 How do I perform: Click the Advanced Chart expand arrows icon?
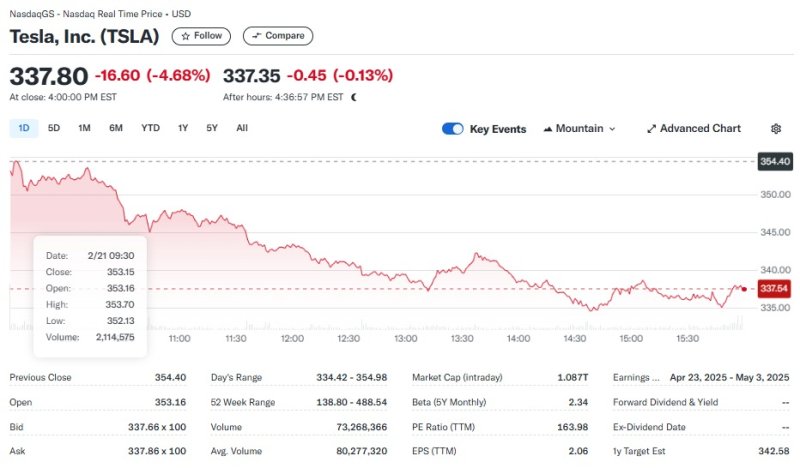coord(651,129)
